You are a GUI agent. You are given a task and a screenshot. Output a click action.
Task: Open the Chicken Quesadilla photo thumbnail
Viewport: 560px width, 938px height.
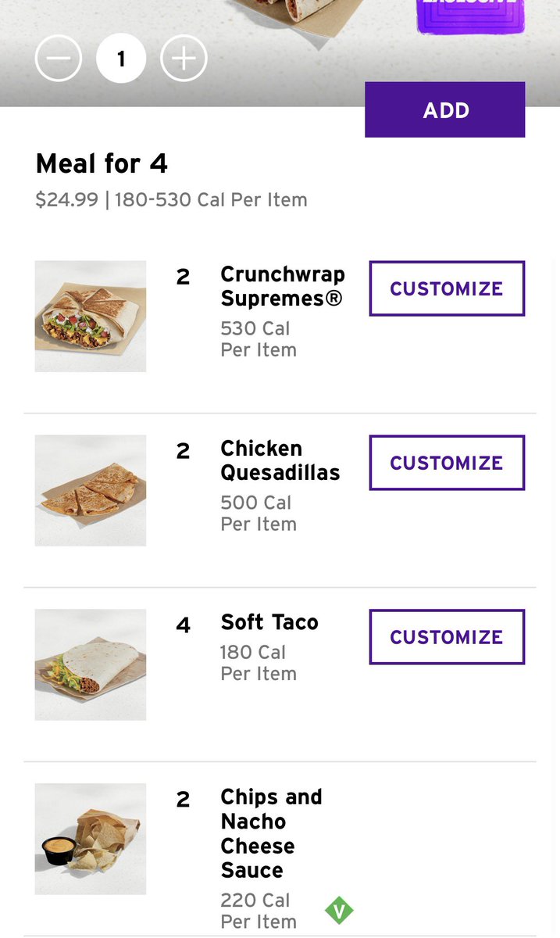coord(91,490)
